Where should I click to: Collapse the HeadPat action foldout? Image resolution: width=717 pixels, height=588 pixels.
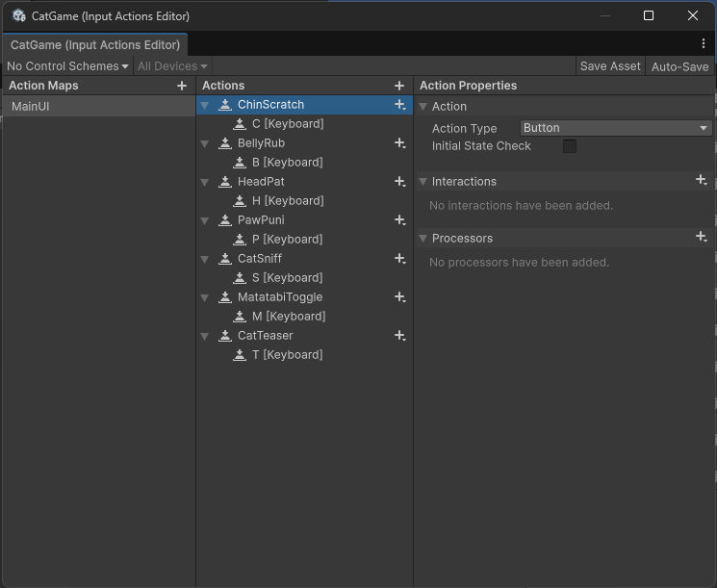(x=205, y=182)
